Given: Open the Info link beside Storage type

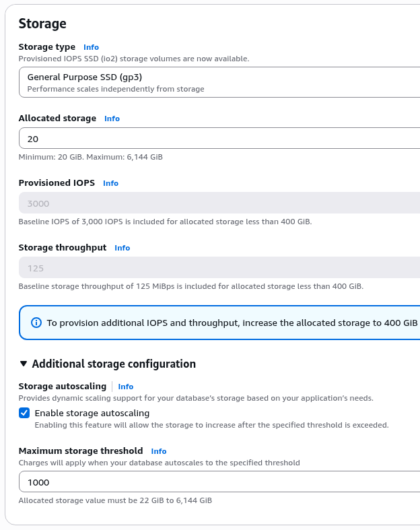Looking at the screenshot, I should 91,47.
